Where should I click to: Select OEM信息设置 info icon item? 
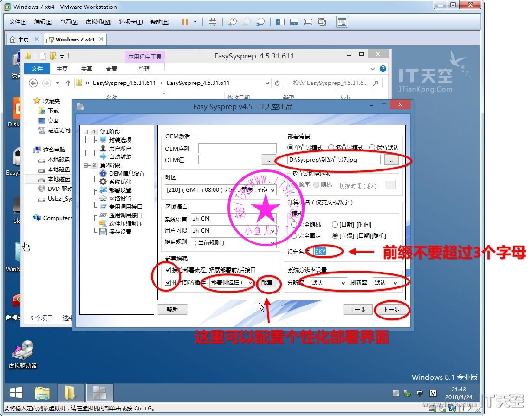[103, 173]
